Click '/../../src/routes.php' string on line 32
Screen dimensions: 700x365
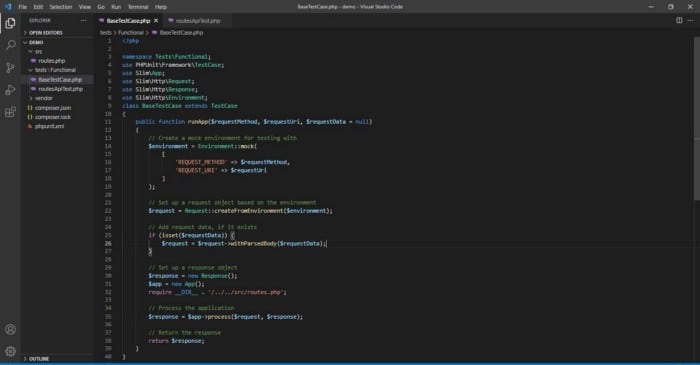pos(246,292)
